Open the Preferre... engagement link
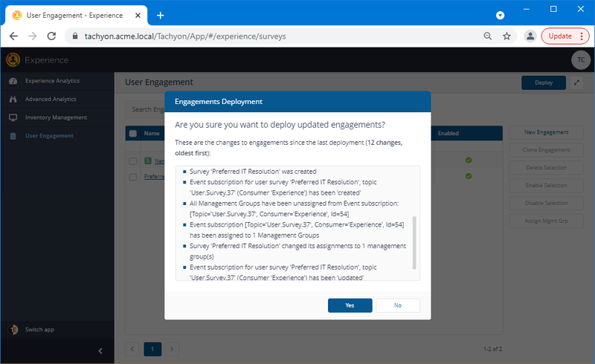 tap(154, 177)
